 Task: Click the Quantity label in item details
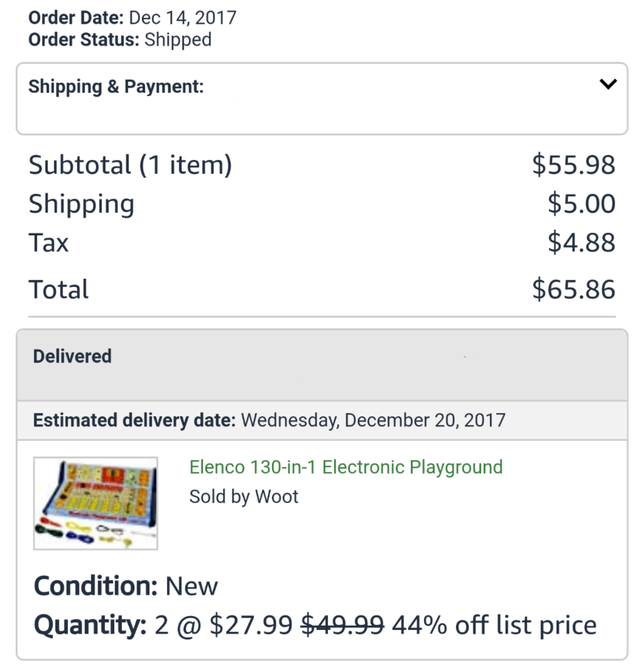pyautogui.click(x=90, y=625)
